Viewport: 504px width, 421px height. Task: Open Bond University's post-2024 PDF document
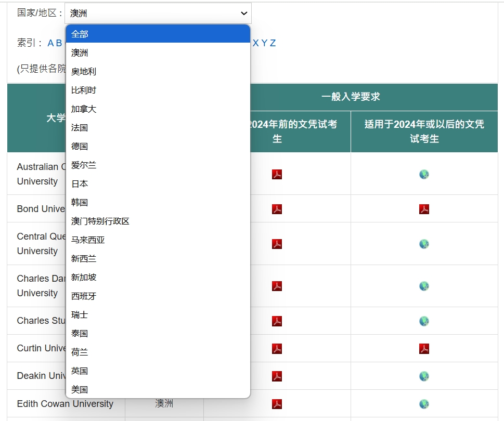(423, 208)
